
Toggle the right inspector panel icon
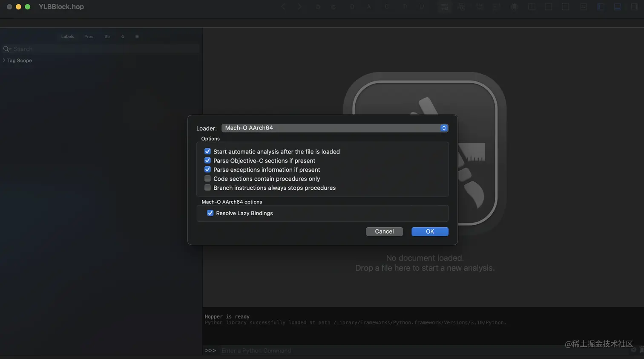pos(635,7)
